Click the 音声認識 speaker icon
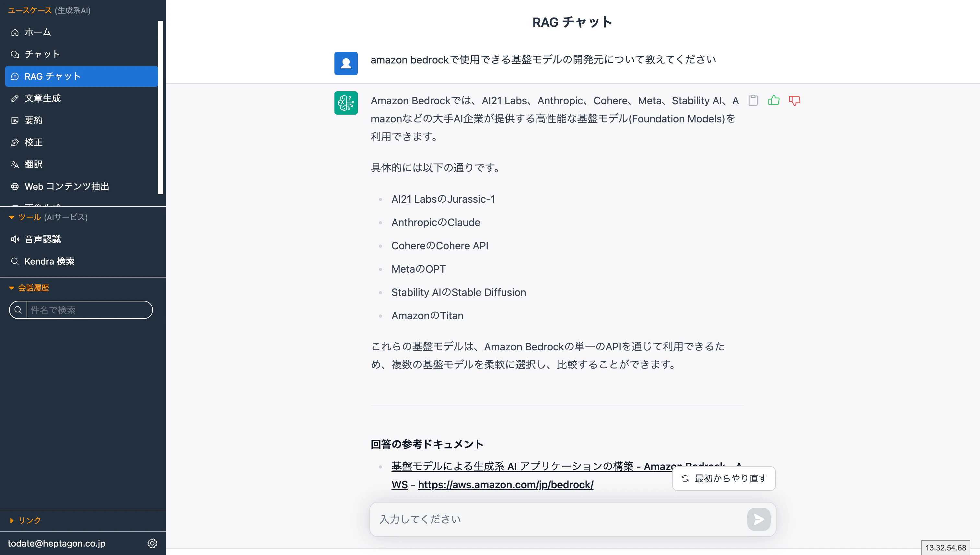Screen dimensions: 980x555 (x=15, y=239)
